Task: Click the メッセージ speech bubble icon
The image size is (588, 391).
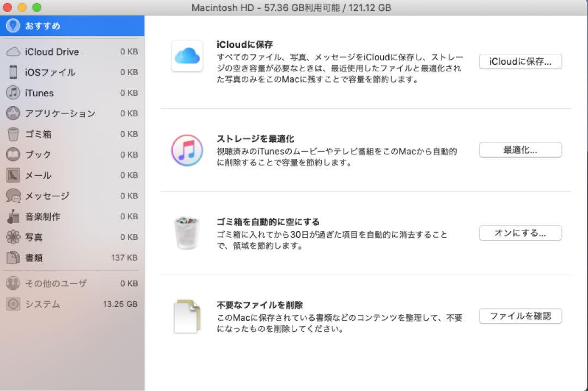Action: pyautogui.click(x=13, y=196)
